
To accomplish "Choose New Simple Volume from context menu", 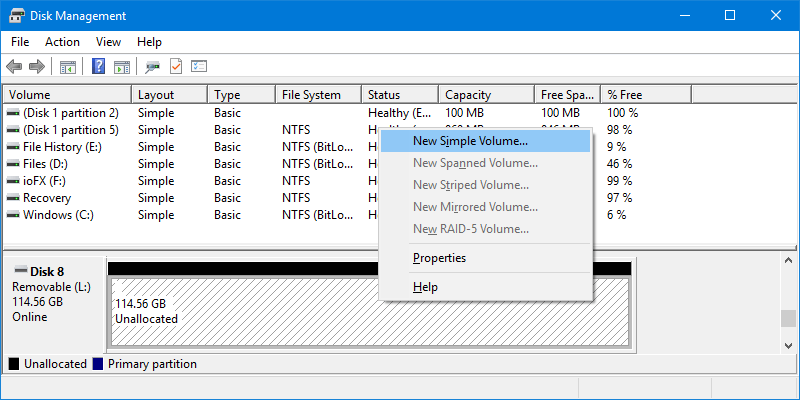I will tap(470, 141).
